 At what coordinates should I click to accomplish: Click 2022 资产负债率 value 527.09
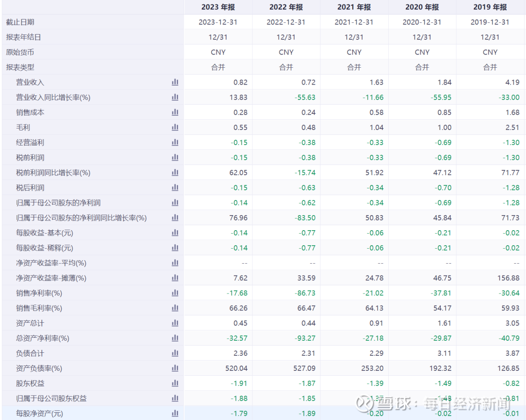pyautogui.click(x=304, y=368)
